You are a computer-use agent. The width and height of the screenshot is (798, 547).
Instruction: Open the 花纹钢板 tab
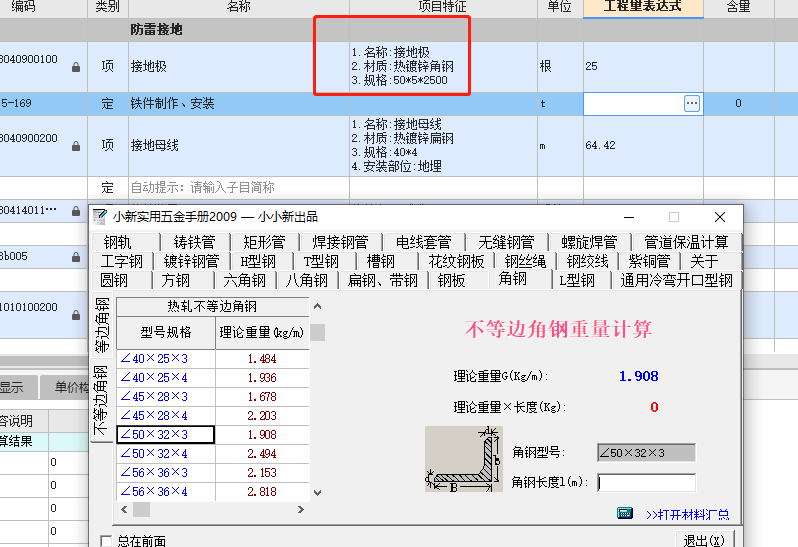[x=457, y=262]
